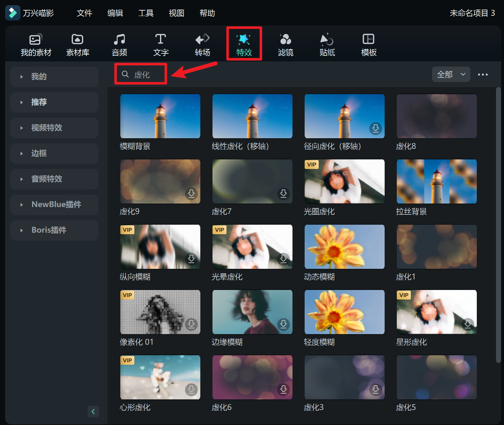
Task: Expand the 推荐 category
Action: [x=54, y=102]
